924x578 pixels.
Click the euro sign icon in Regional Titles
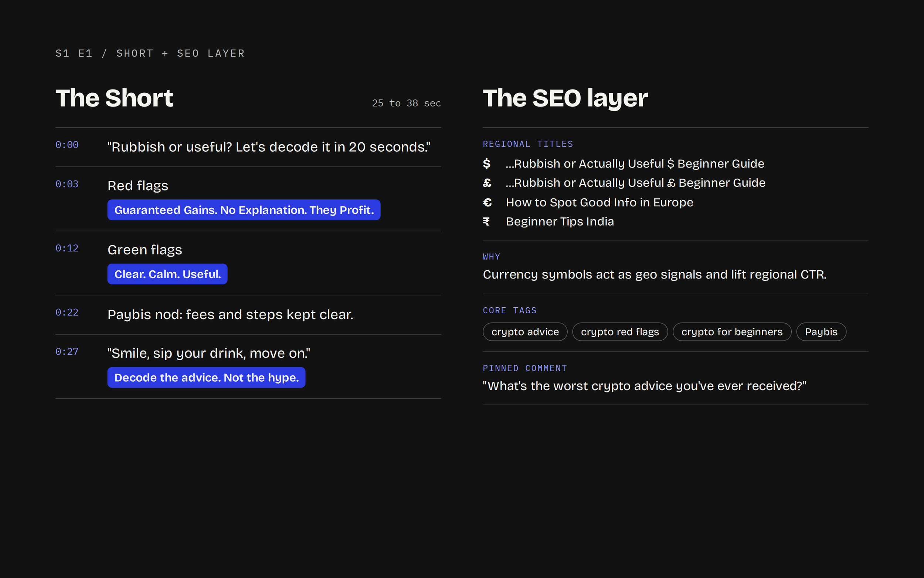coord(487,202)
